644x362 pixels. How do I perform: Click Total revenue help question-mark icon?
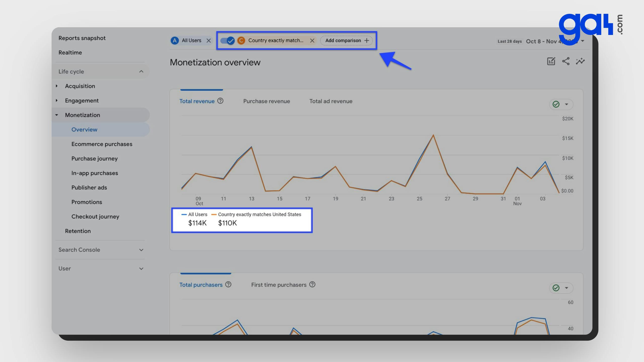(220, 101)
